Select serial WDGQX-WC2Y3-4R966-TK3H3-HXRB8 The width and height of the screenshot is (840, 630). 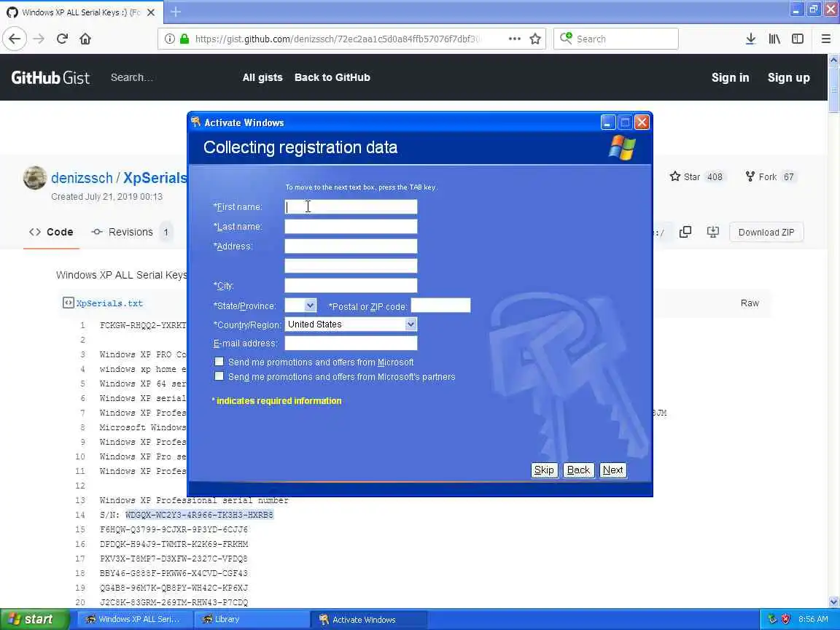[199, 515]
